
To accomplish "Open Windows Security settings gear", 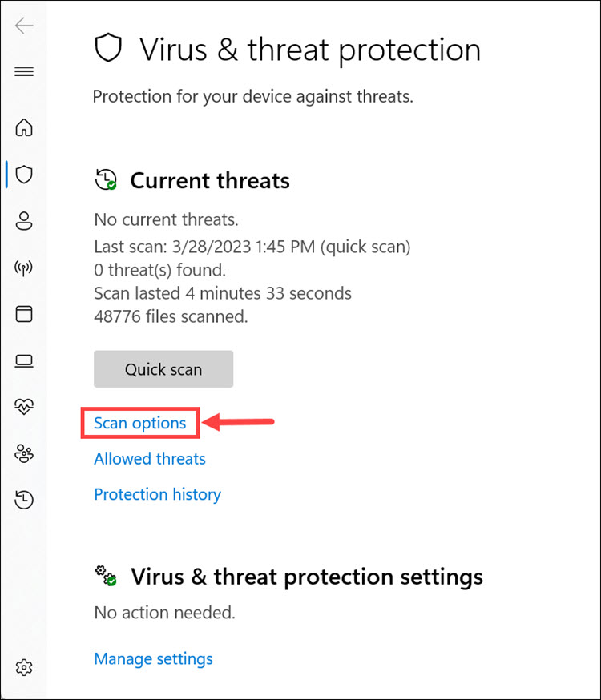I will click(24, 667).
